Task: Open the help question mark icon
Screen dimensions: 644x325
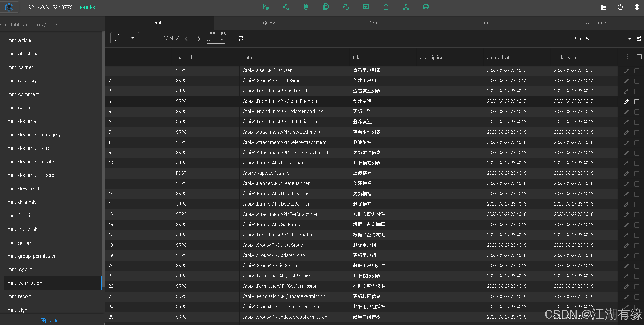Action: pyautogui.click(x=620, y=7)
